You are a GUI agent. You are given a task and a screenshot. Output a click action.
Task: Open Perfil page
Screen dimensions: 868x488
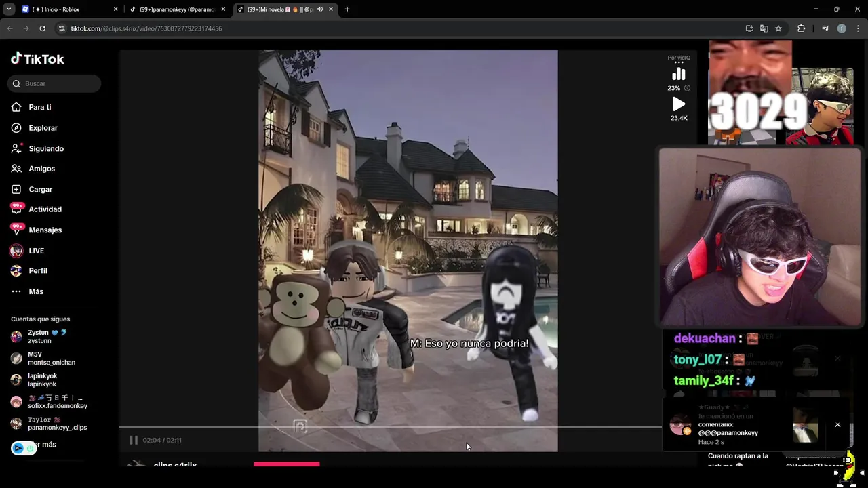click(37, 271)
